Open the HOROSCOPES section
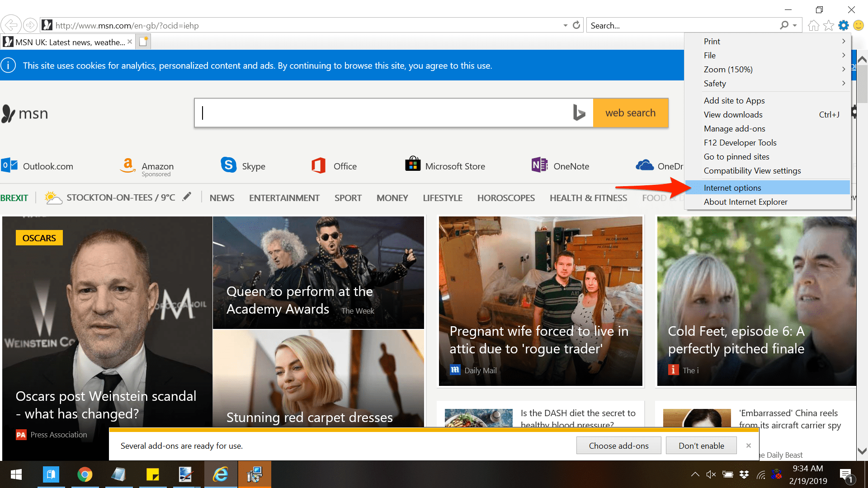 coord(506,198)
